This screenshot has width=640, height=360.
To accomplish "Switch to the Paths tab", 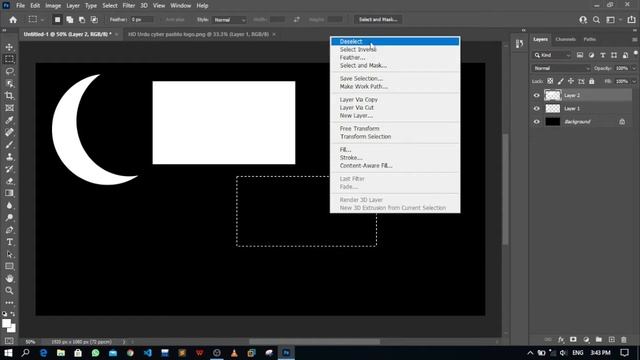I will coord(589,39).
